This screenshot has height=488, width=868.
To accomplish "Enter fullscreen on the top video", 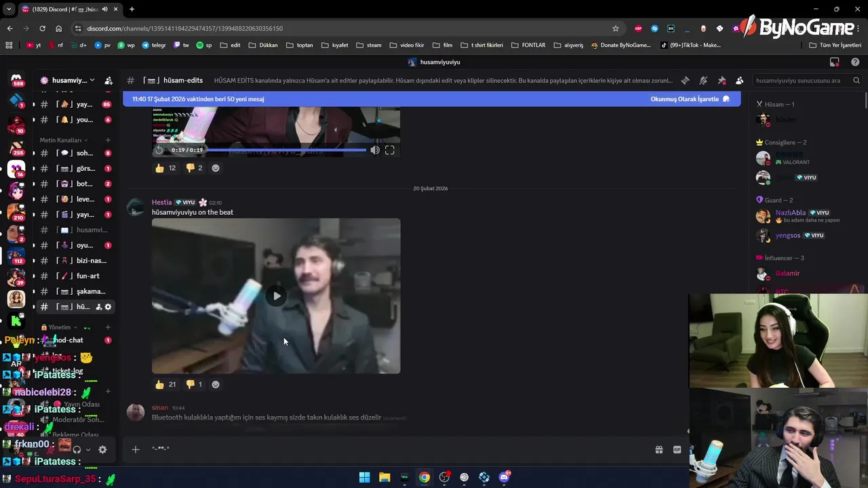I will (x=390, y=150).
